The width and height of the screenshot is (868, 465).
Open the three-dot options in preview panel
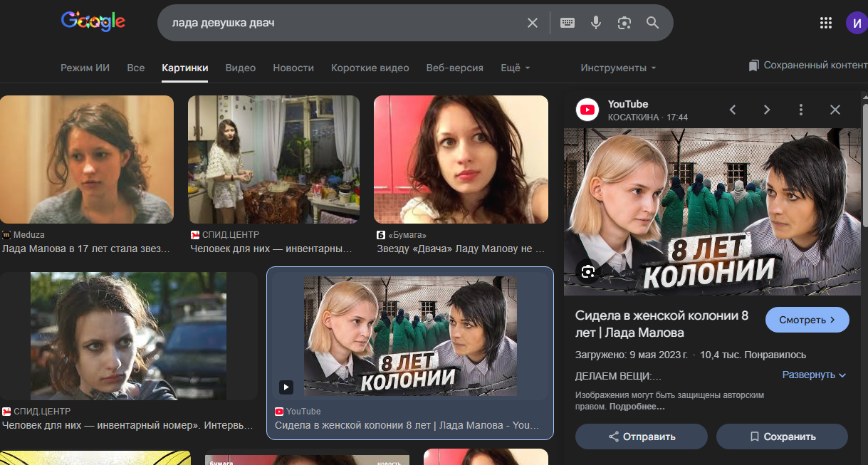pos(801,110)
